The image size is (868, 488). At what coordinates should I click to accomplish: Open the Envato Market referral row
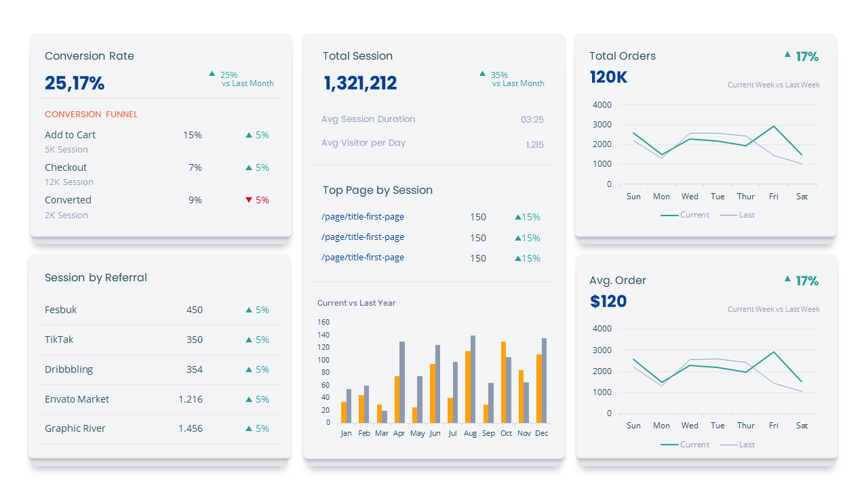[160, 399]
